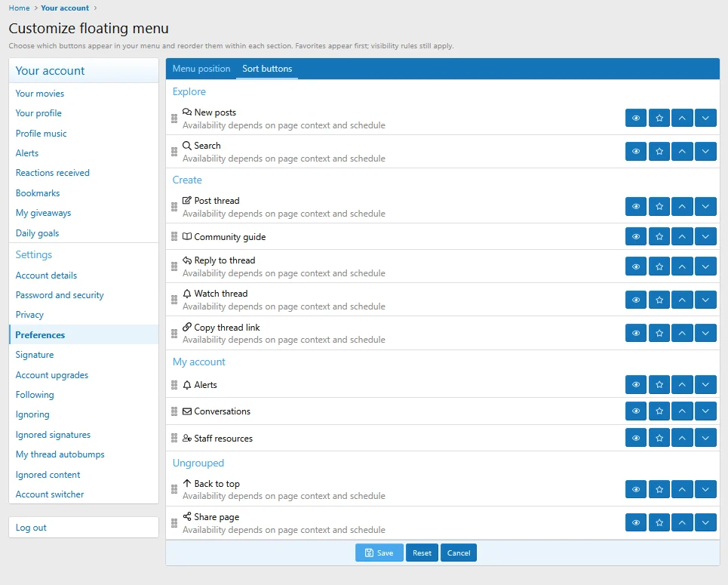Screen dimensions: 728x585
Task: Favorite the Conversations entry
Action: pyautogui.click(x=659, y=411)
